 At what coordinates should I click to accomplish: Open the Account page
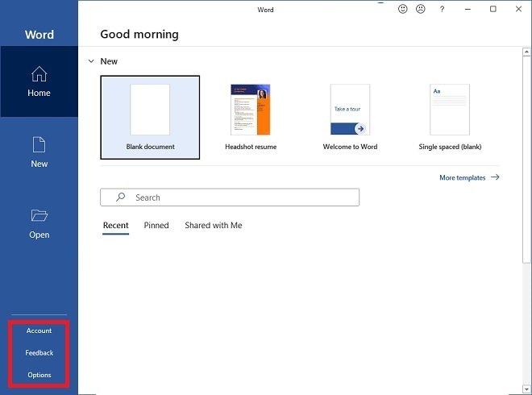tap(39, 331)
